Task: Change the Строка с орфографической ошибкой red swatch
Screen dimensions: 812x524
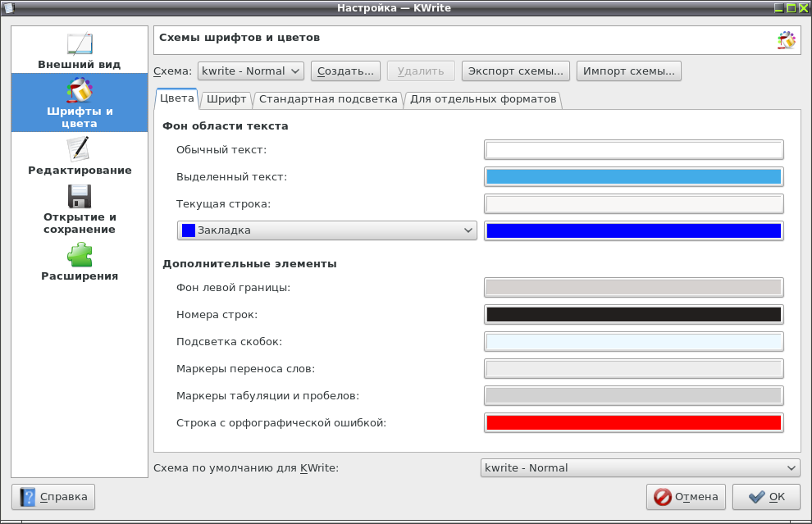Action: click(634, 422)
